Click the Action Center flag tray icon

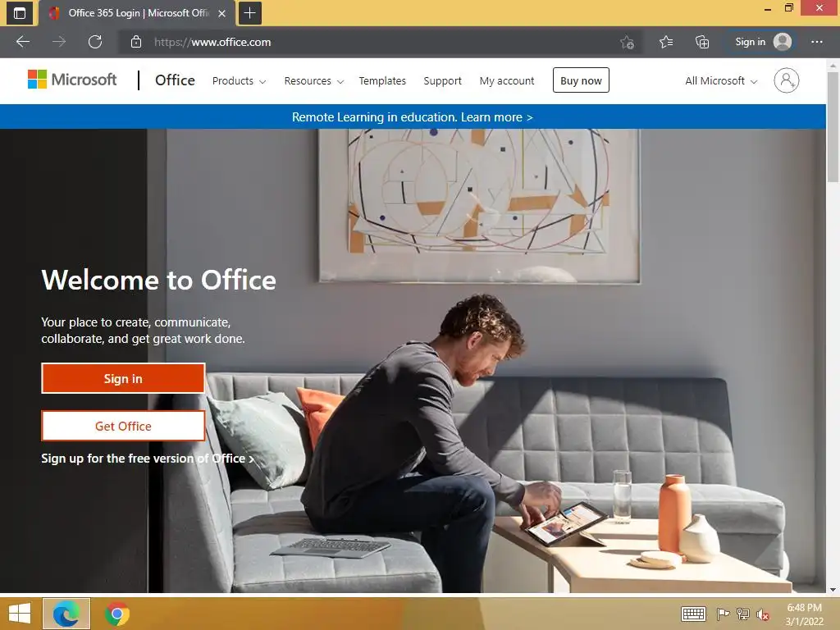point(724,614)
